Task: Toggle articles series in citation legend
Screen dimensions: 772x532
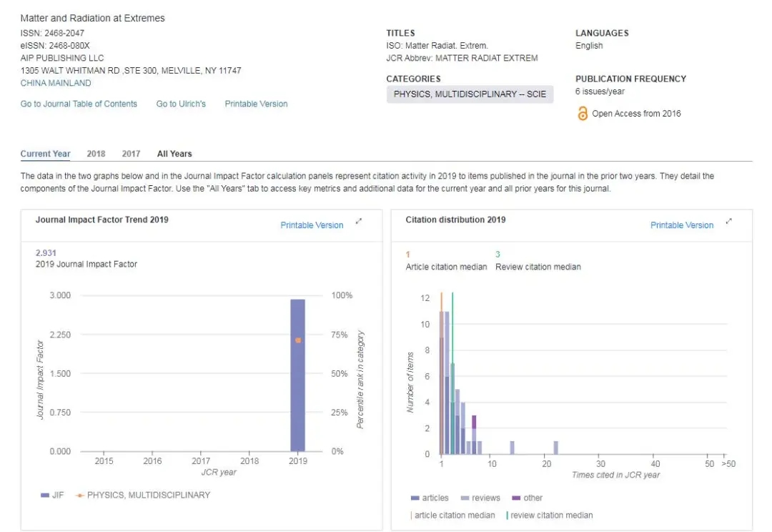Action: 430,498
